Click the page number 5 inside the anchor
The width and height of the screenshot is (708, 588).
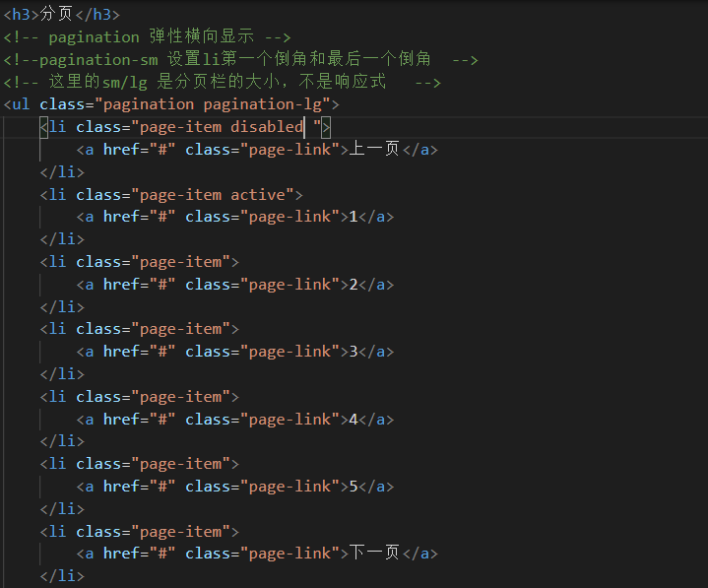pos(354,487)
